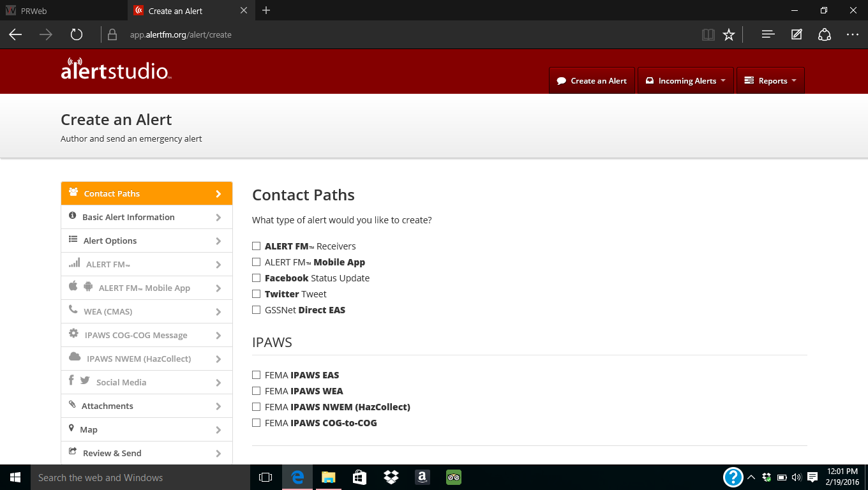Click the Windows Start button
868x490 pixels.
15,477
